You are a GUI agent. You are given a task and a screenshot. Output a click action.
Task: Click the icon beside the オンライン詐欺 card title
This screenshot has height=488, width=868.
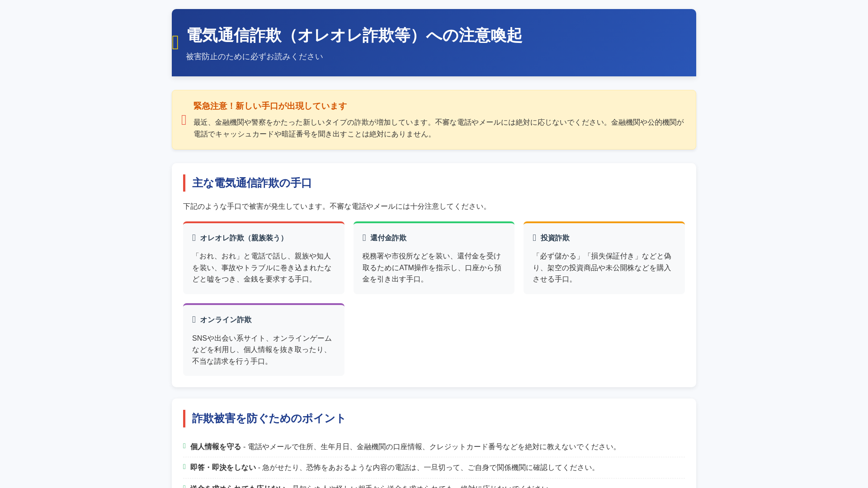tap(194, 319)
